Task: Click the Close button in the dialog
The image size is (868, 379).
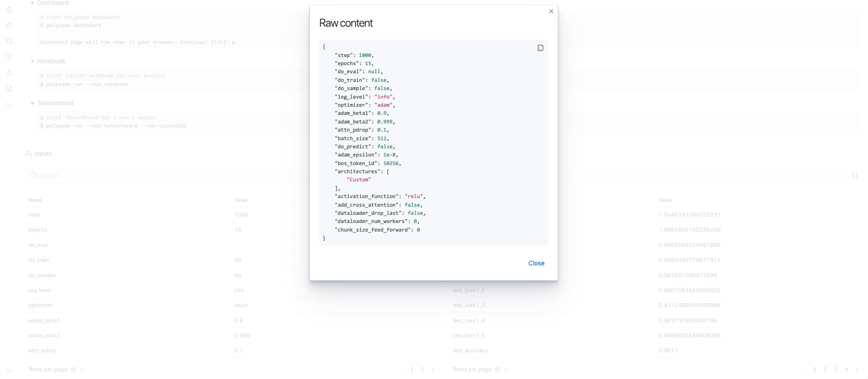Action: 536,263
